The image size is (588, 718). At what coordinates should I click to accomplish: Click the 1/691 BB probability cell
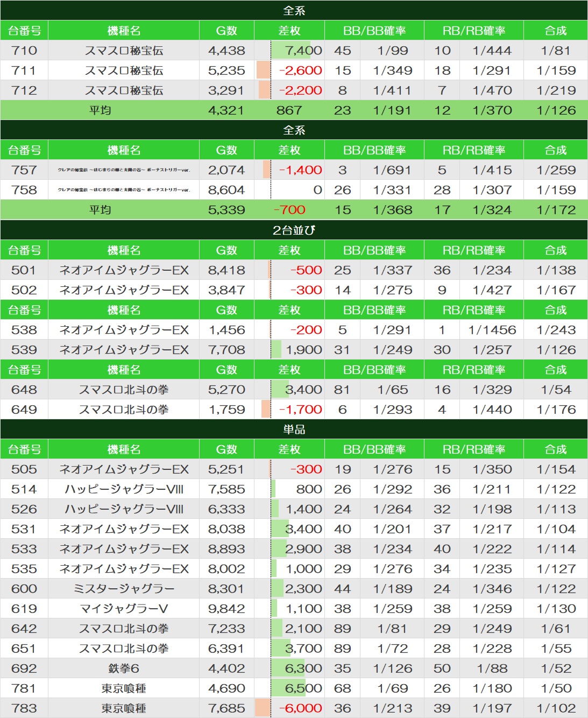point(392,170)
